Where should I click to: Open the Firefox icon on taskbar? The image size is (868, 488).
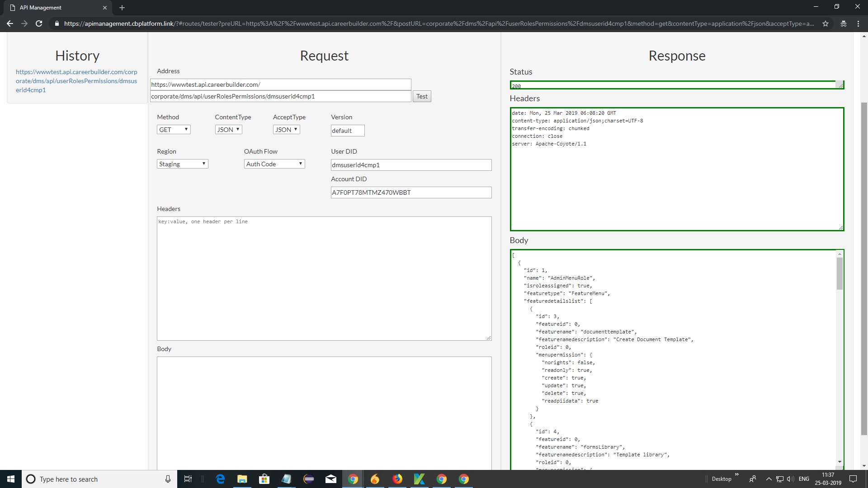(x=397, y=479)
